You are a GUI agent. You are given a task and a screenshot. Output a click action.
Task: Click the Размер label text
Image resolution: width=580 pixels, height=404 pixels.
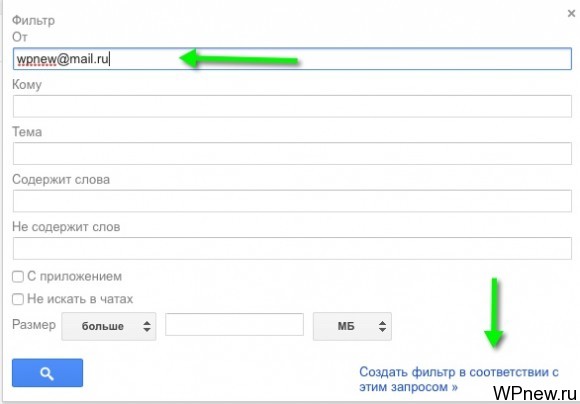(34, 325)
